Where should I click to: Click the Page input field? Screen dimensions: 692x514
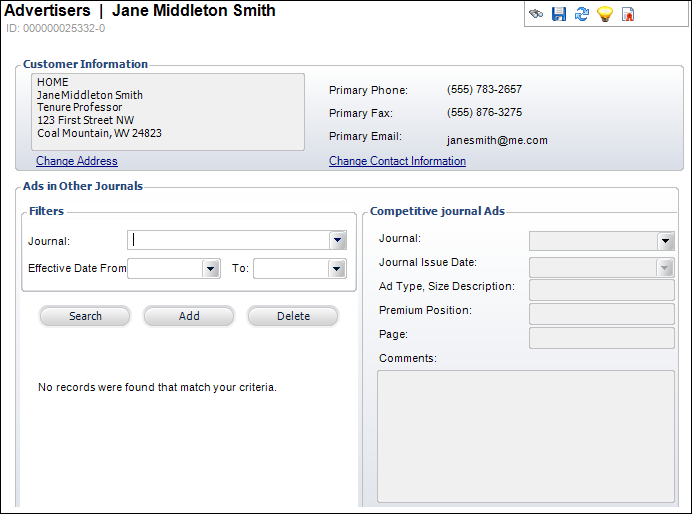point(601,338)
